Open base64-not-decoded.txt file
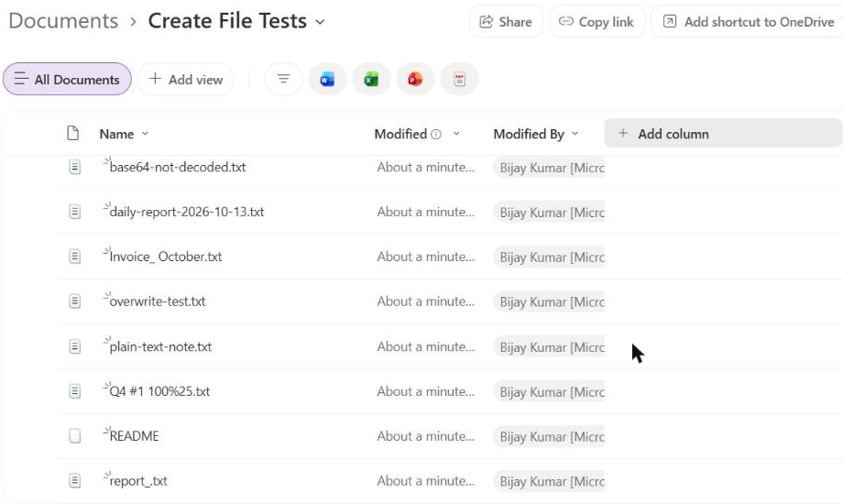This screenshot has width=843, height=504. (178, 168)
